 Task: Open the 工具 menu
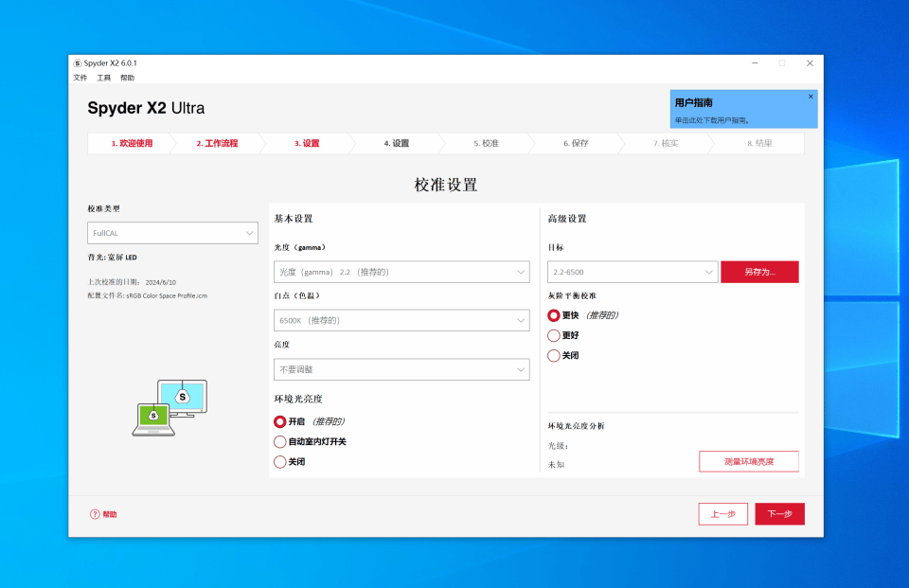pyautogui.click(x=104, y=78)
